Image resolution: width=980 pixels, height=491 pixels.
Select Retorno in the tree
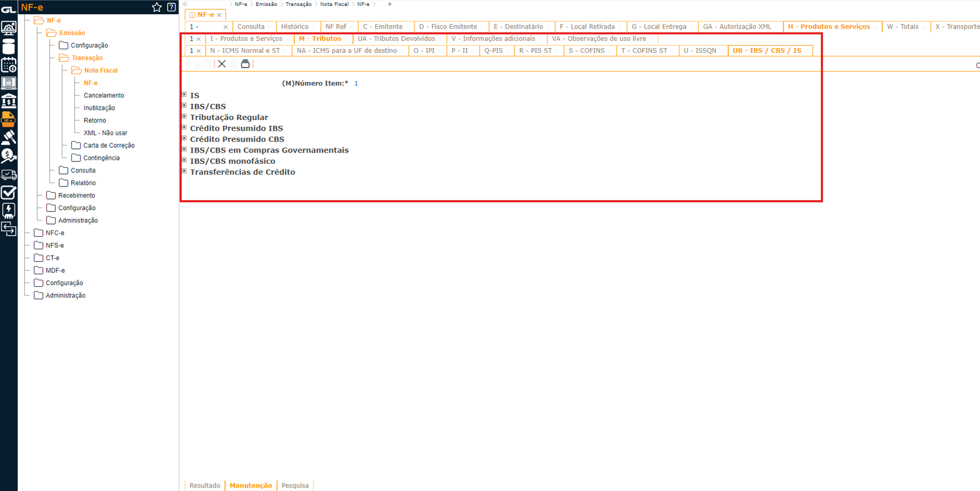[95, 121]
